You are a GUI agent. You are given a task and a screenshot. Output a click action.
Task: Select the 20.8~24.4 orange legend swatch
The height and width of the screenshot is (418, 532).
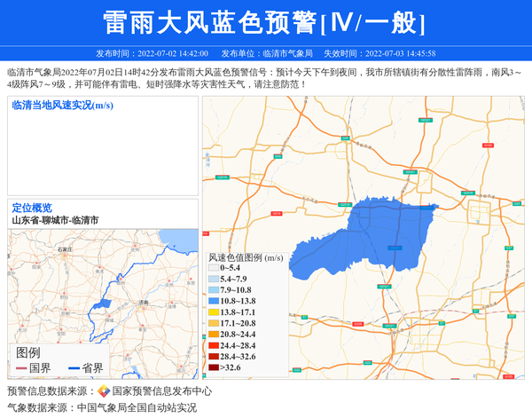214,335
